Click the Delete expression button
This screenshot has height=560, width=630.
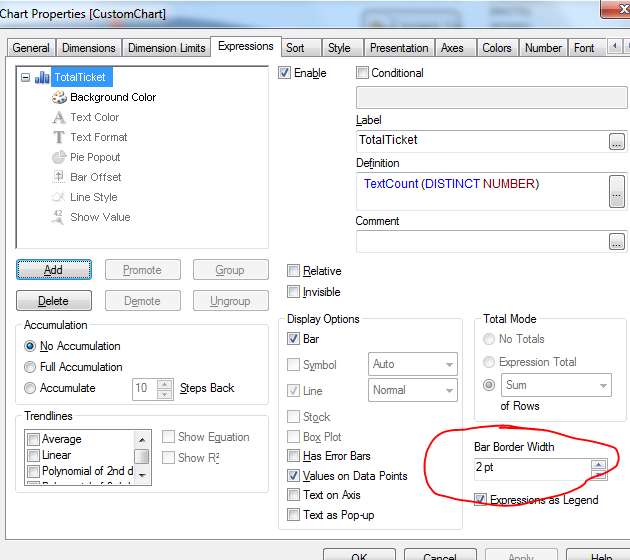[x=54, y=301]
